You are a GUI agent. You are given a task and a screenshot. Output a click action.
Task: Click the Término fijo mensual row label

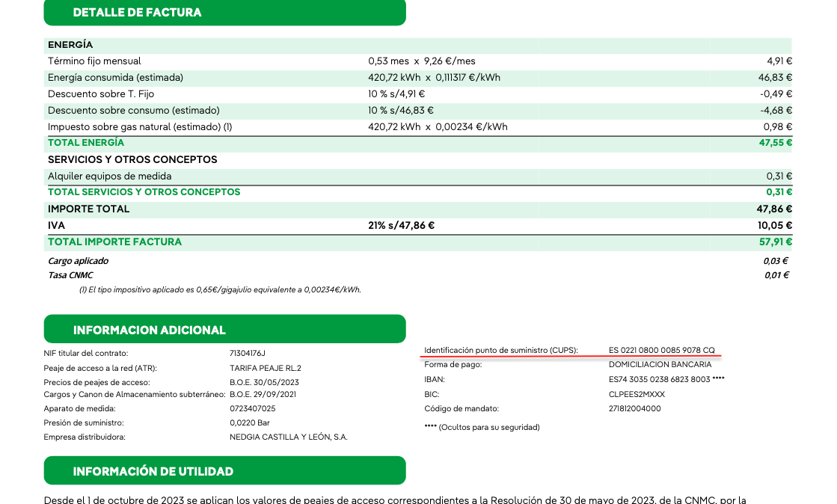(94, 61)
